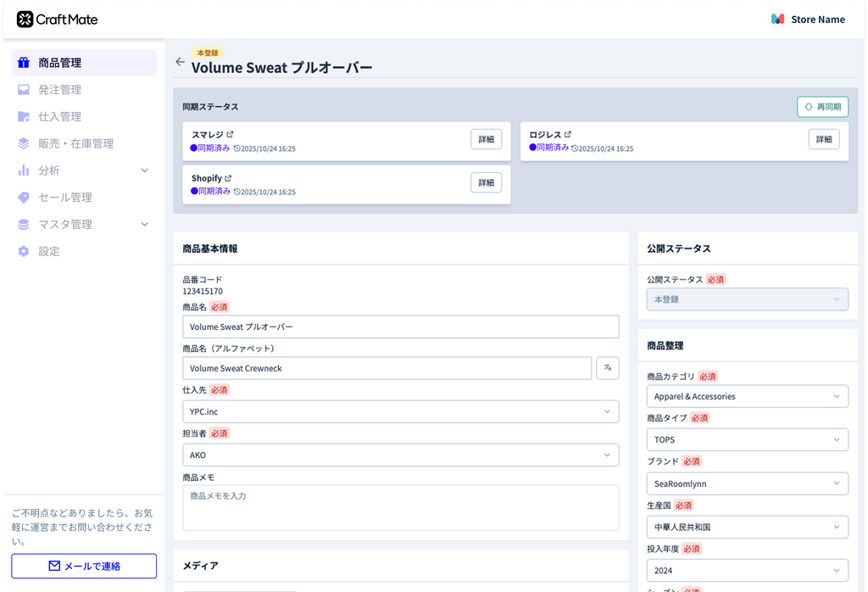Click the メールで連絡 button

(x=84, y=566)
